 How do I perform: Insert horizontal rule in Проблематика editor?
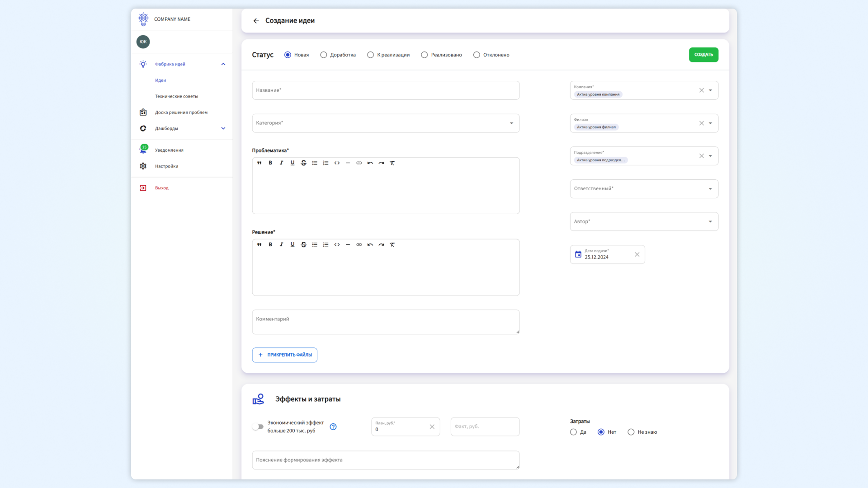click(348, 163)
